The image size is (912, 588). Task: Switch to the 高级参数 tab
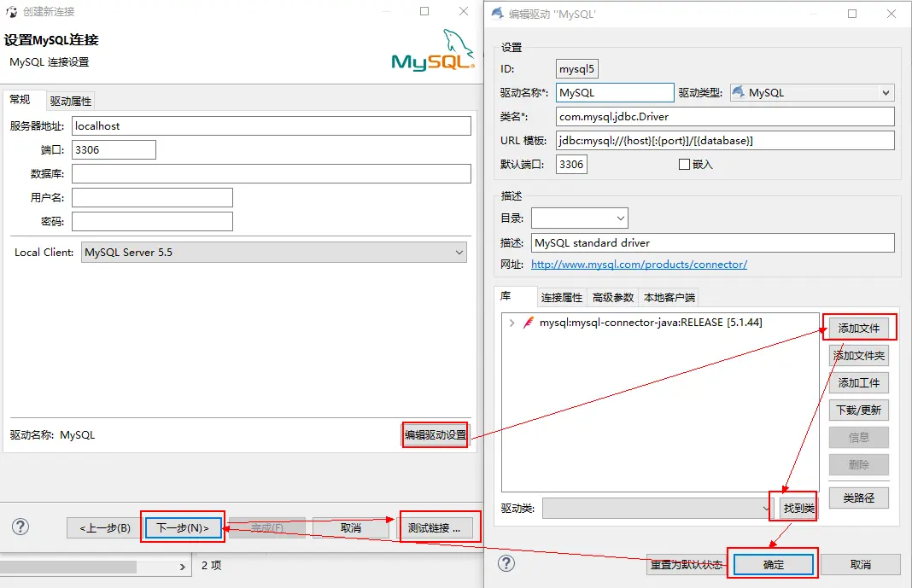pyautogui.click(x=613, y=298)
